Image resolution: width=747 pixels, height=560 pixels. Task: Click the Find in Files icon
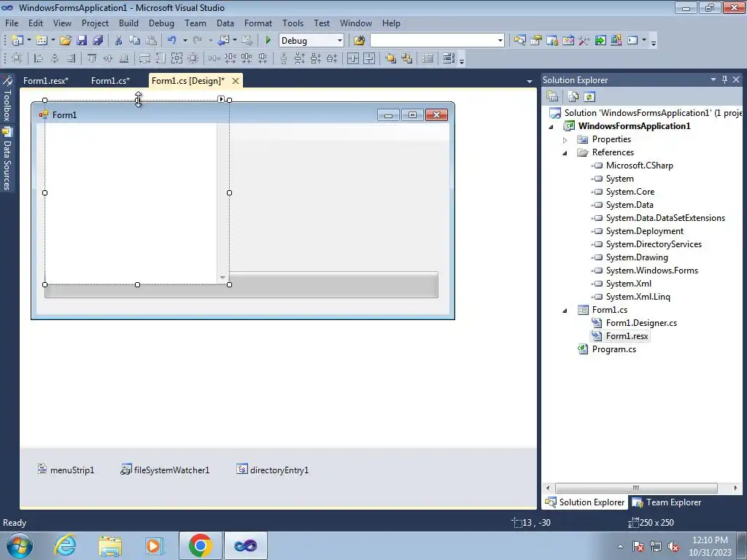click(359, 41)
